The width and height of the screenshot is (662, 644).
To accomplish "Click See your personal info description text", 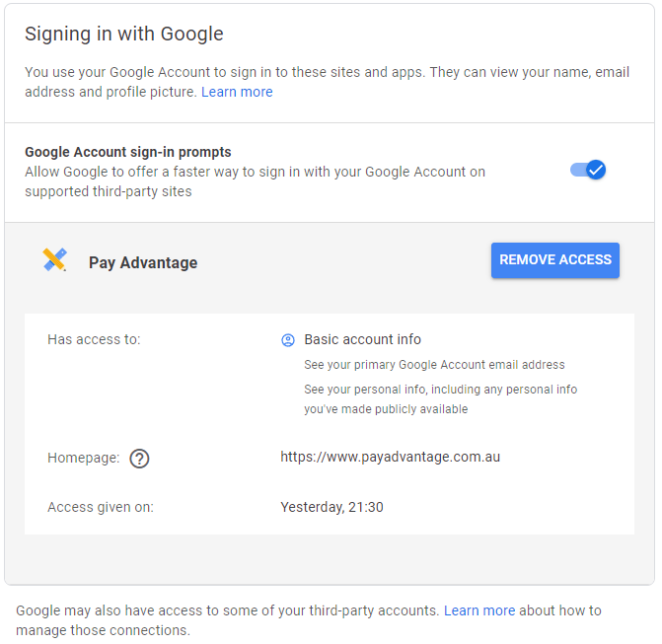I will tap(440, 398).
